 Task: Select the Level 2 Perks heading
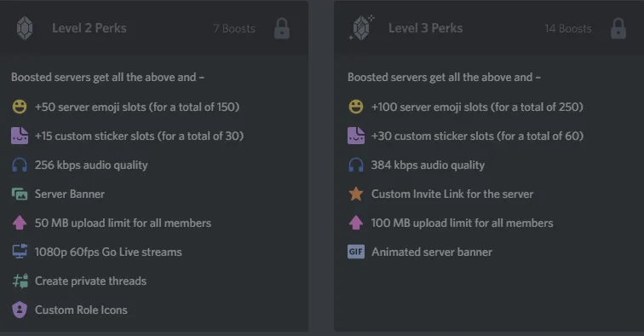pyautogui.click(x=89, y=28)
